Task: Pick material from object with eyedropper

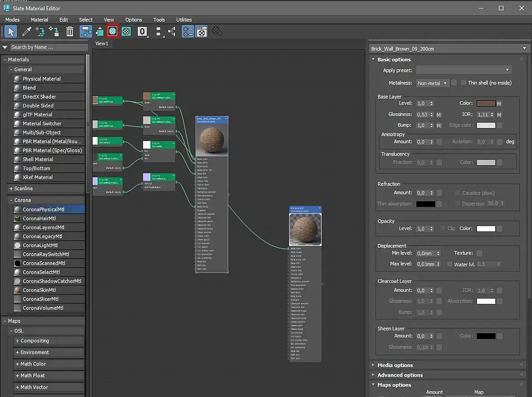Action: tap(27, 31)
